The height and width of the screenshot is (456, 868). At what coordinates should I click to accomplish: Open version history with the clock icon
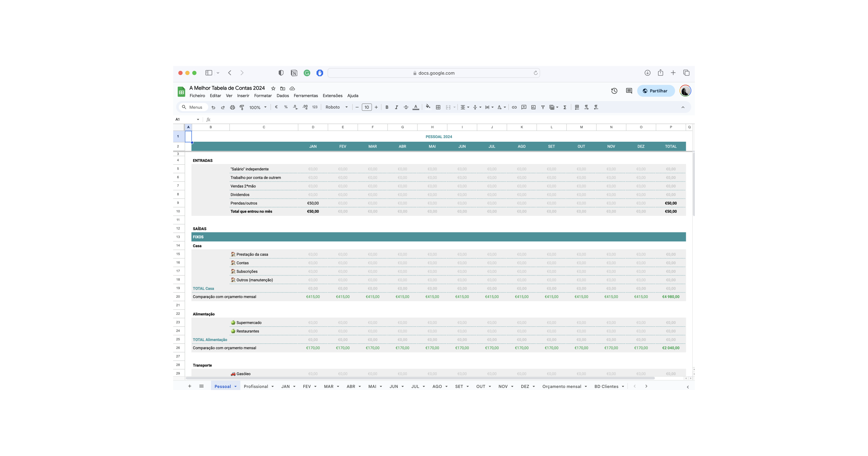pos(614,91)
